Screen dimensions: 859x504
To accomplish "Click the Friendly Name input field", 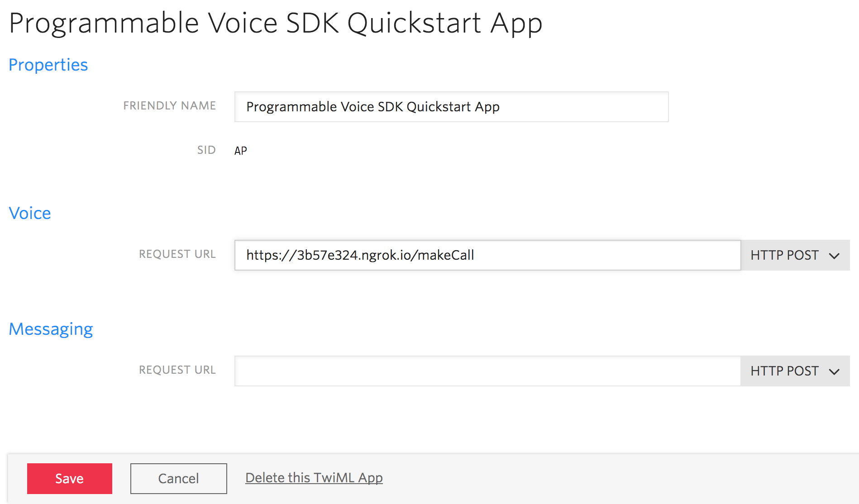I will pyautogui.click(x=451, y=107).
